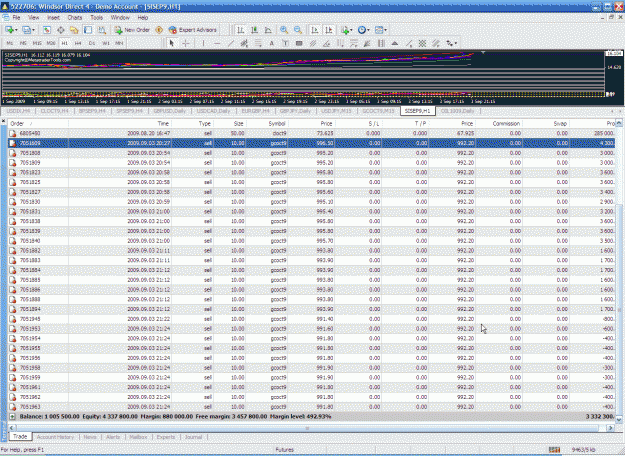This screenshot has height=456, width=625.
Task: Open the Charts menu
Action: pos(75,18)
